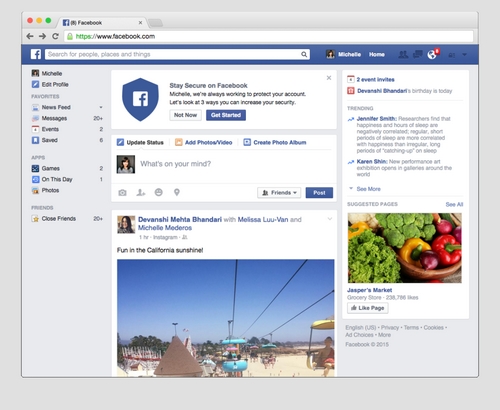Image resolution: width=500 pixels, height=410 pixels.
Task: Open the Friends audience dropdown
Action: [x=279, y=193]
